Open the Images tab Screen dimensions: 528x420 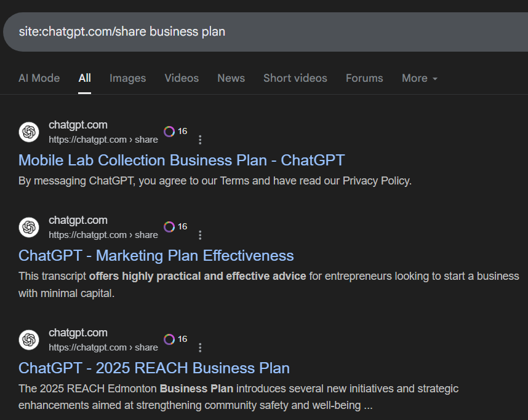[127, 78]
